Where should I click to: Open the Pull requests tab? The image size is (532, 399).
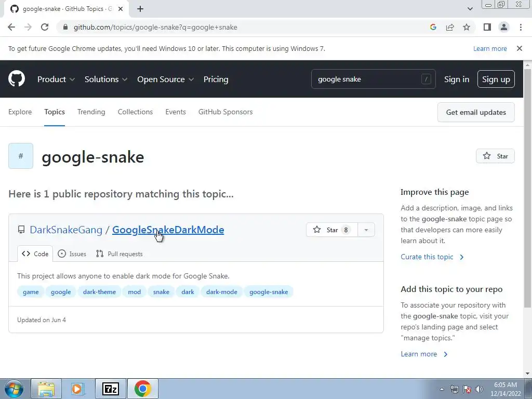pos(119,254)
